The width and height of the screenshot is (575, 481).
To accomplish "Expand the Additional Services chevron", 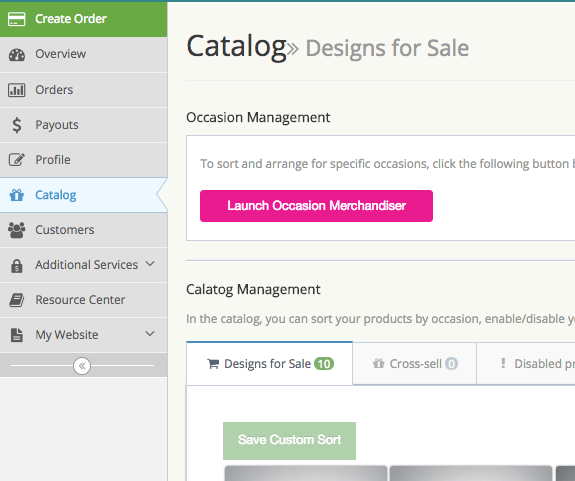I will (x=150, y=264).
